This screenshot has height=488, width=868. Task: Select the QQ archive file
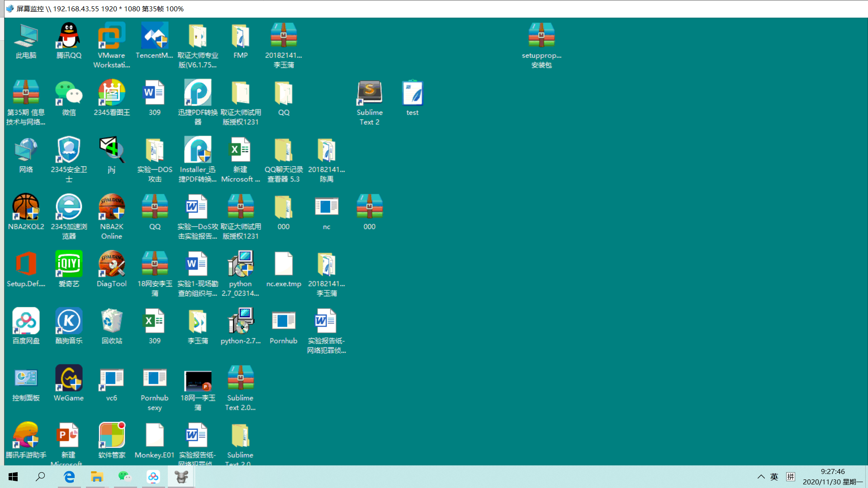click(x=155, y=213)
